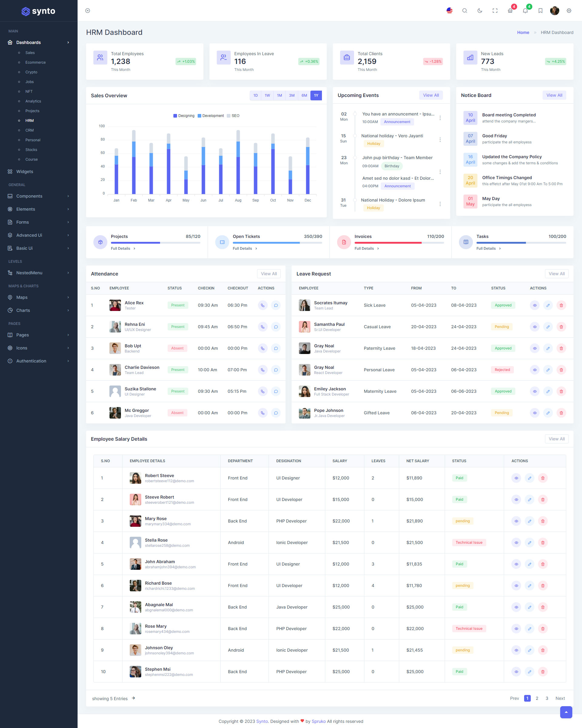
Task: Toggle dark mode moon icon
Action: (480, 11)
